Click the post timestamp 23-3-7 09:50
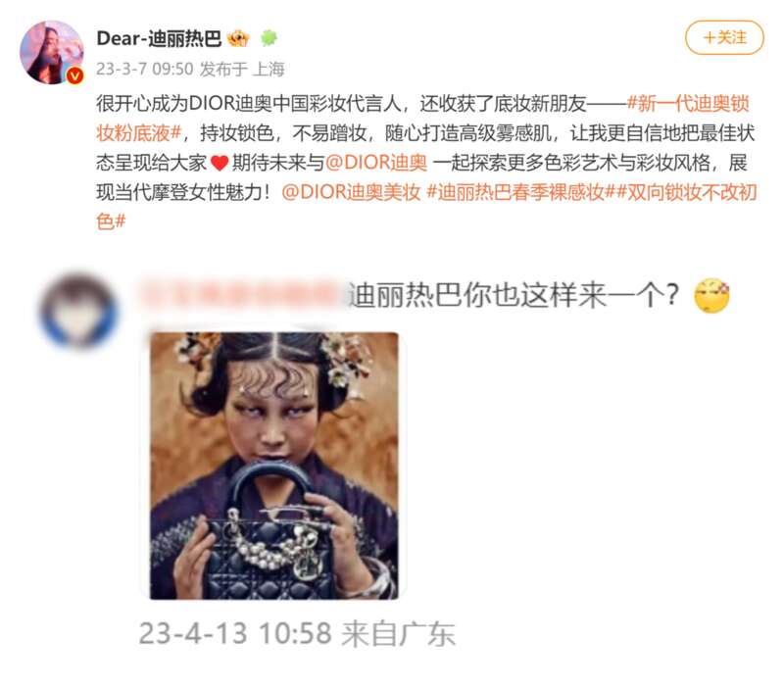 click(x=144, y=69)
